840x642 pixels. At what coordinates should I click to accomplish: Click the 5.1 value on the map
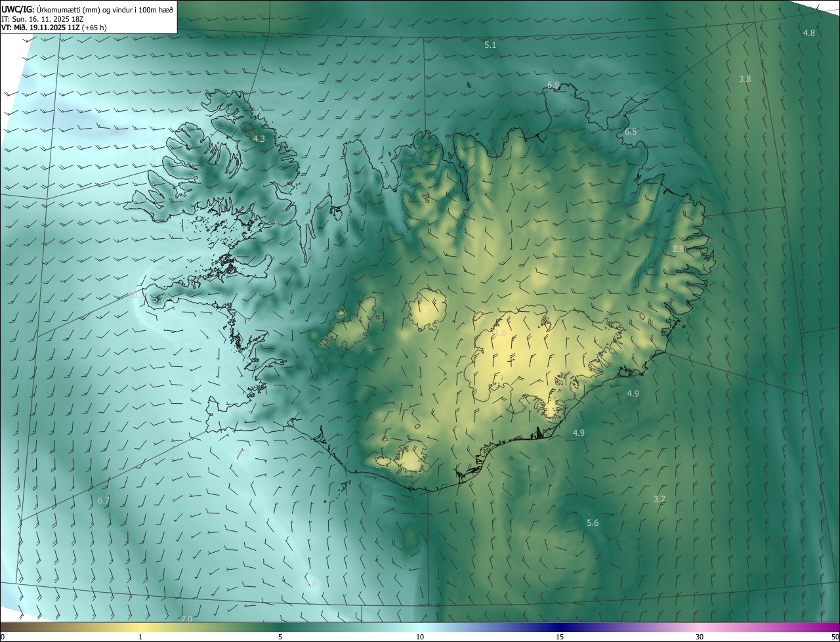coord(490,45)
